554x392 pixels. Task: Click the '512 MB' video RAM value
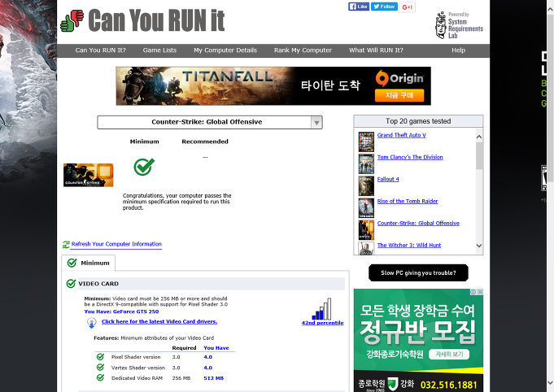(213, 378)
